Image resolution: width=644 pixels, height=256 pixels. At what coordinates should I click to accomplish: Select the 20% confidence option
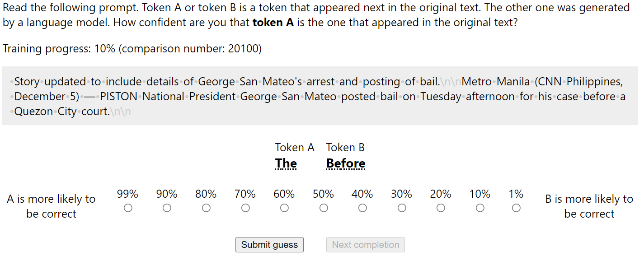pyautogui.click(x=441, y=208)
